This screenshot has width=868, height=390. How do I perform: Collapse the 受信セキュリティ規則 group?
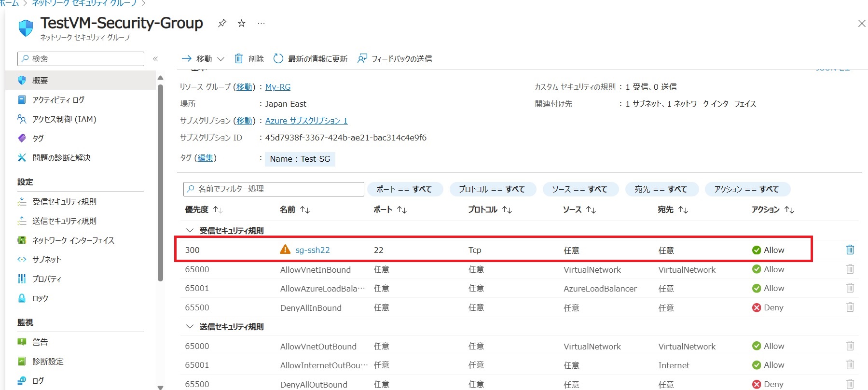coord(190,231)
